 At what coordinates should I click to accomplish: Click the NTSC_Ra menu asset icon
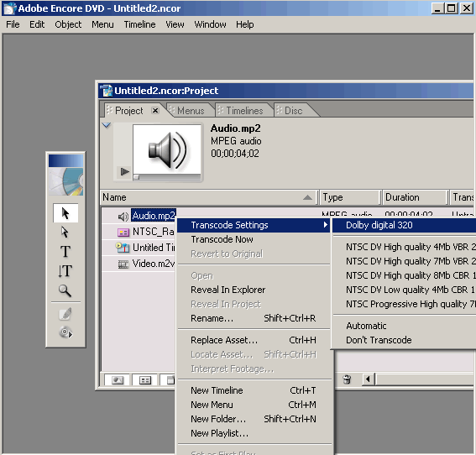point(123,233)
